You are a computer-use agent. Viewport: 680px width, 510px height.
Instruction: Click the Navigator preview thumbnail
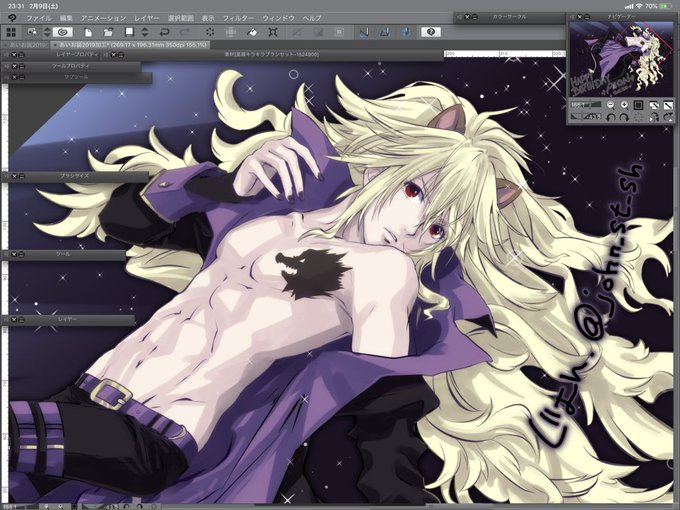coord(621,59)
